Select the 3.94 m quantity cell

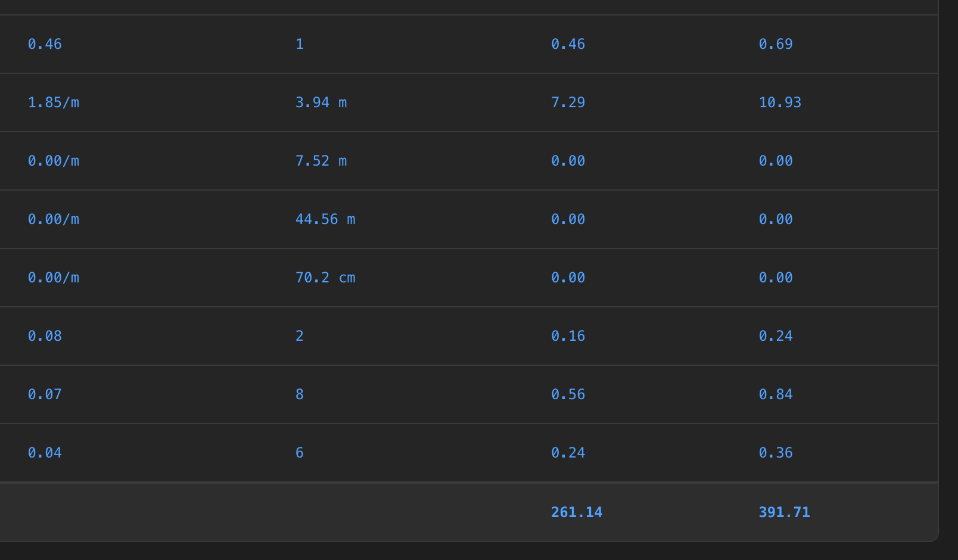[x=321, y=102]
